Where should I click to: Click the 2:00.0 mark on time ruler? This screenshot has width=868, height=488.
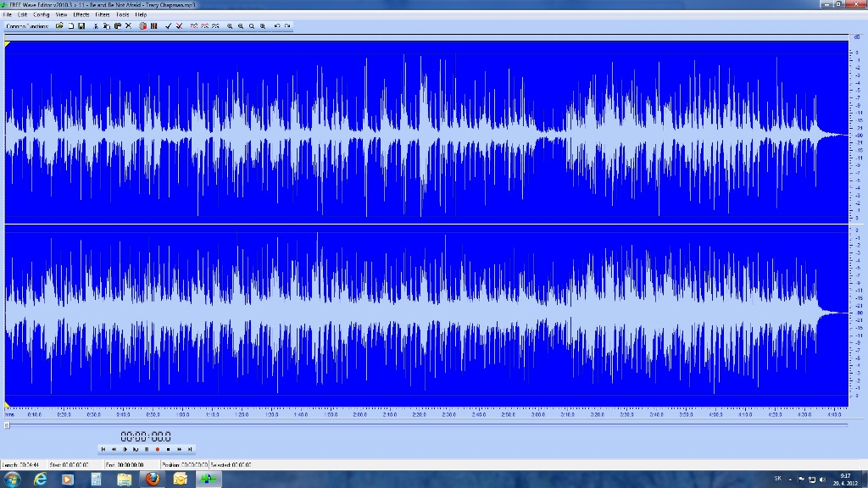[x=359, y=414]
